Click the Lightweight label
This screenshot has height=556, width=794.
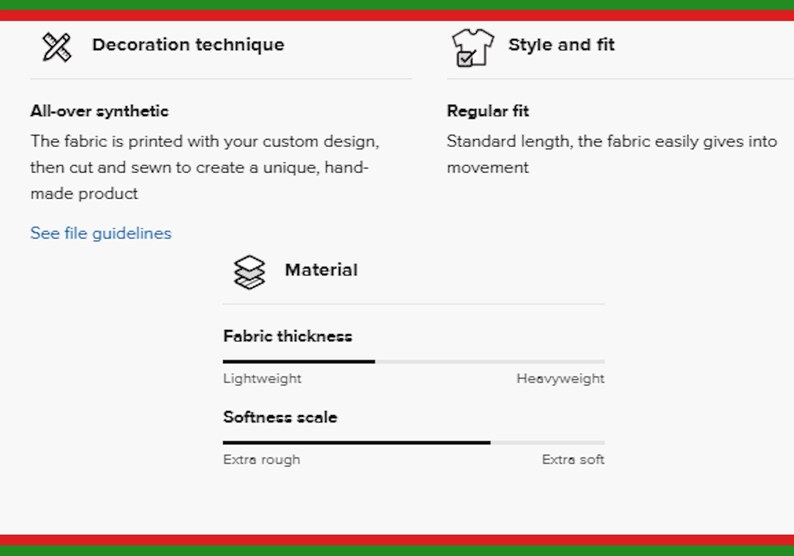click(262, 379)
